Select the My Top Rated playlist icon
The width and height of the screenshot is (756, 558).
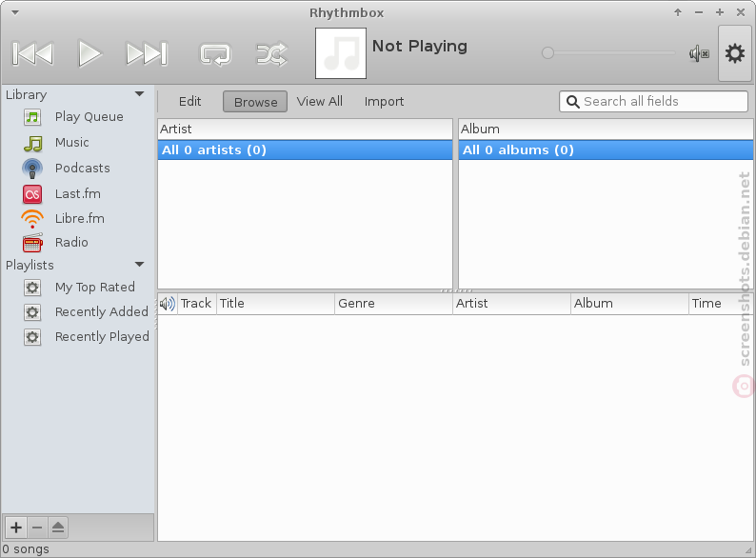coord(32,288)
